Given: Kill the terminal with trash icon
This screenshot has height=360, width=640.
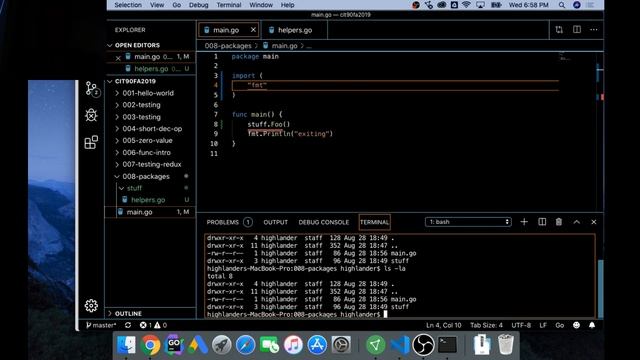Looking at the screenshot, I should [559, 222].
